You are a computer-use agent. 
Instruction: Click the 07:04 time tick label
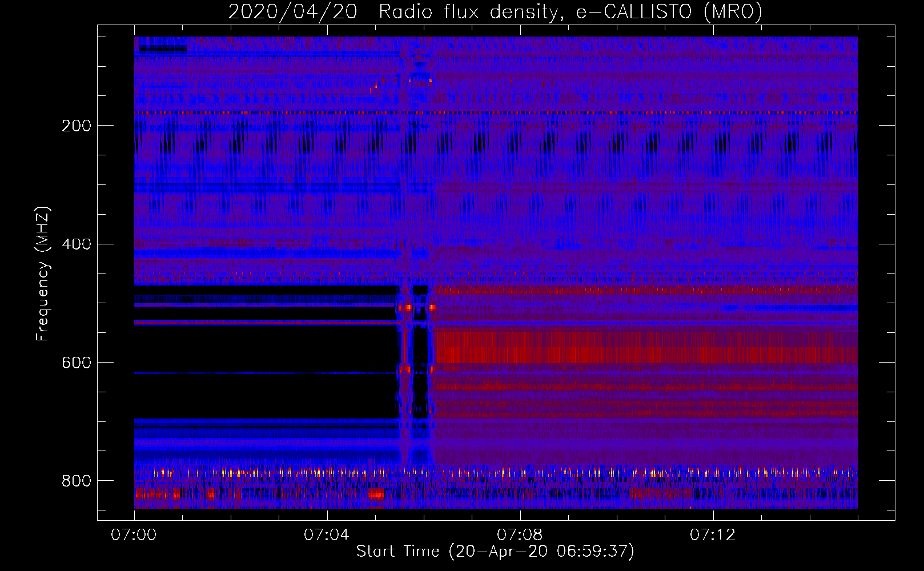[x=327, y=535]
